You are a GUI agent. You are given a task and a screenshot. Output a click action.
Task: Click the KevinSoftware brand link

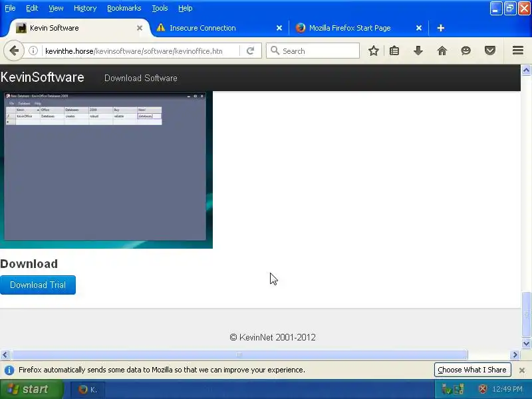[42, 77]
